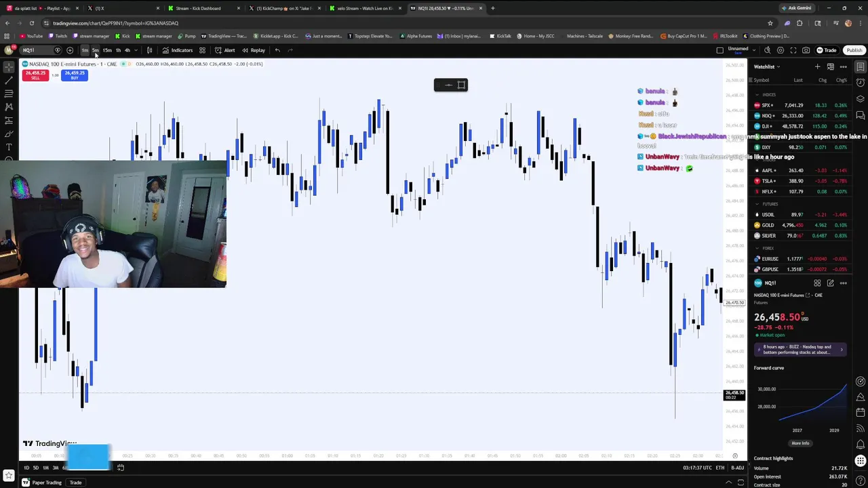Select EURUSD in the watchlist
Image resolution: width=868 pixels, height=488 pixels.
pyautogui.click(x=801, y=259)
